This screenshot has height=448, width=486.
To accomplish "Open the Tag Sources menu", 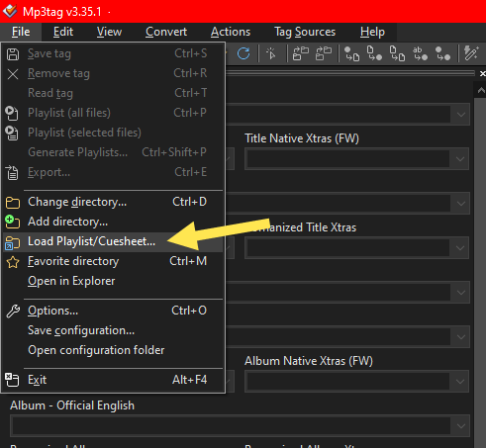I will (305, 32).
